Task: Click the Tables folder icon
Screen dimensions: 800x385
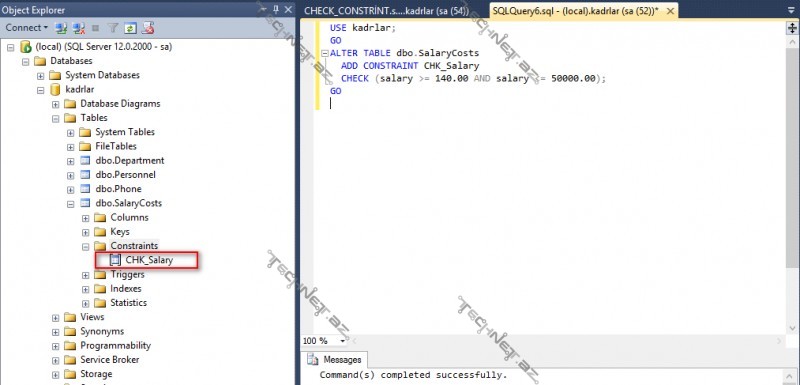Action: pyautogui.click(x=70, y=118)
